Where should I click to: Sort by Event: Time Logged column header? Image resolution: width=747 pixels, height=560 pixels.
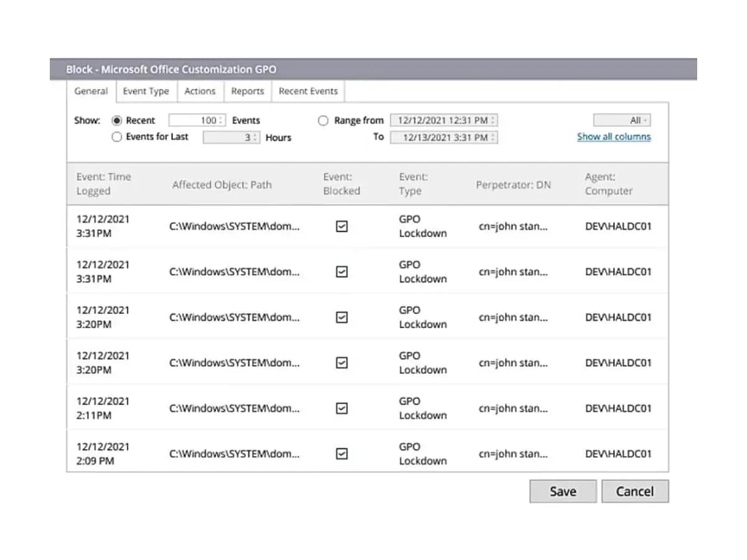pyautogui.click(x=103, y=184)
